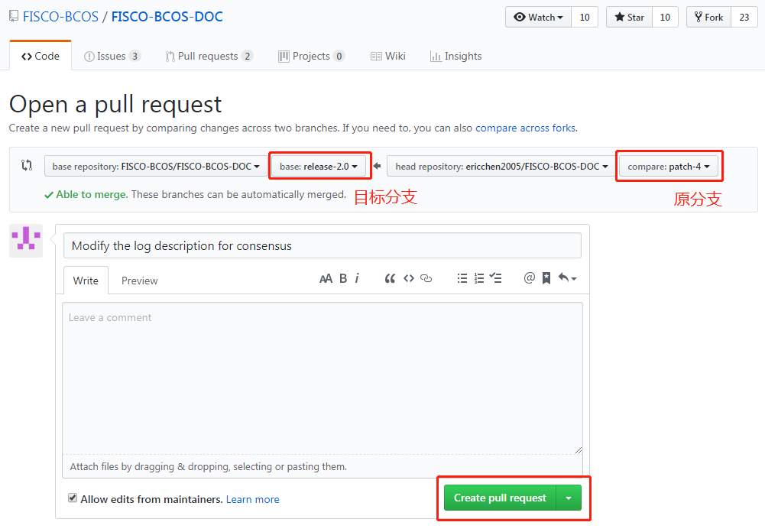Open the base repository dropdown
765x532 pixels.
coord(156,166)
